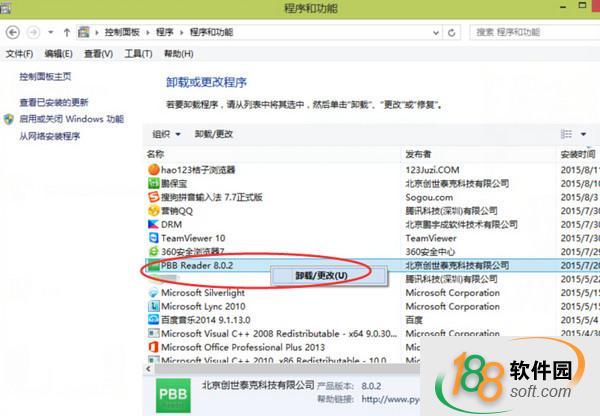This screenshot has width=600, height=416.
Task: Click the forward navigation arrow
Action: click(x=34, y=33)
